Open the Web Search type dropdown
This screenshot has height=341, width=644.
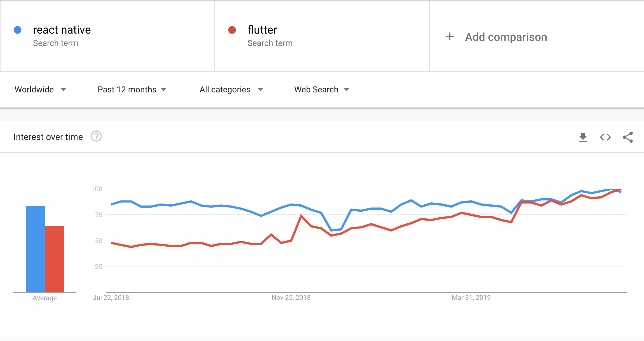[322, 90]
